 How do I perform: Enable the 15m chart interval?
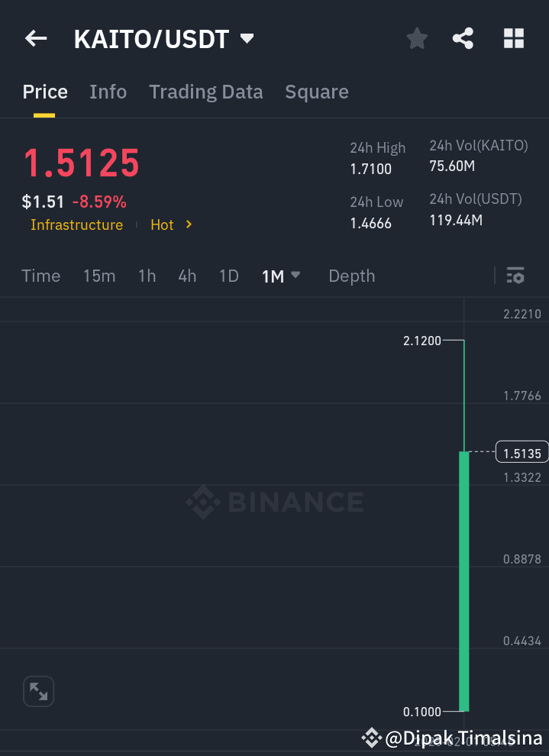click(99, 276)
